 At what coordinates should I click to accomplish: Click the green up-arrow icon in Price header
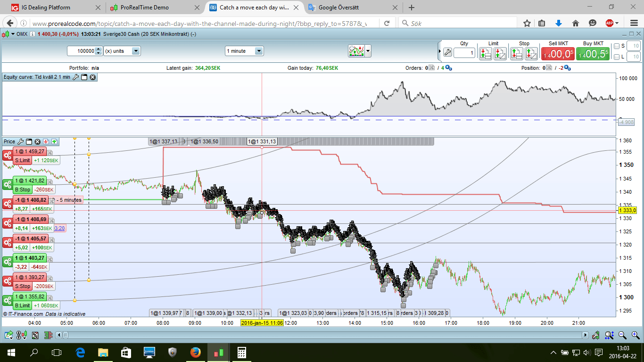(54, 141)
